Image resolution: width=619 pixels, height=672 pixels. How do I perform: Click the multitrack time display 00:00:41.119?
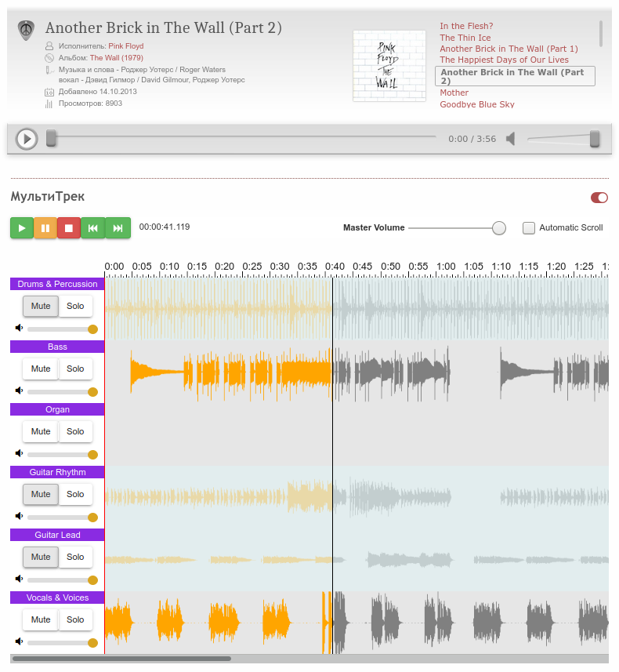coord(165,227)
